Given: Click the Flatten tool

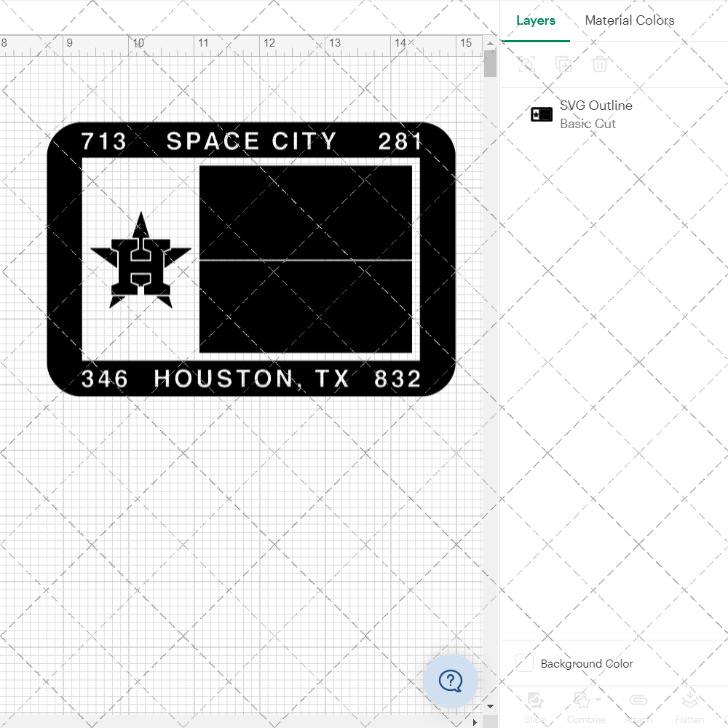Looking at the screenshot, I should (689, 707).
